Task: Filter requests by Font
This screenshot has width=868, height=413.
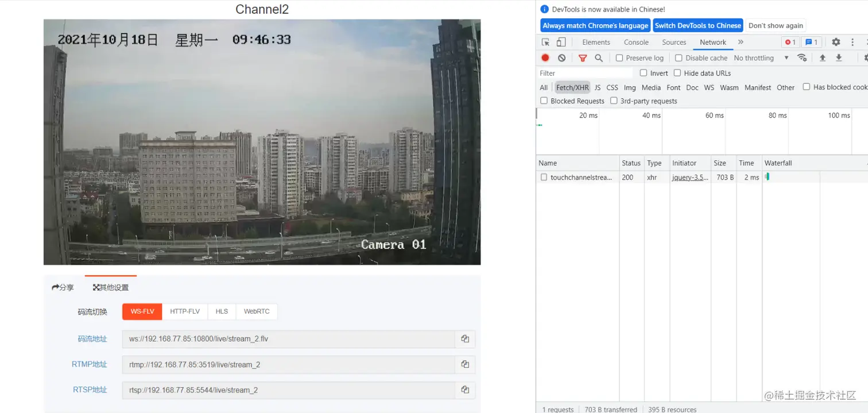Action: tap(673, 87)
